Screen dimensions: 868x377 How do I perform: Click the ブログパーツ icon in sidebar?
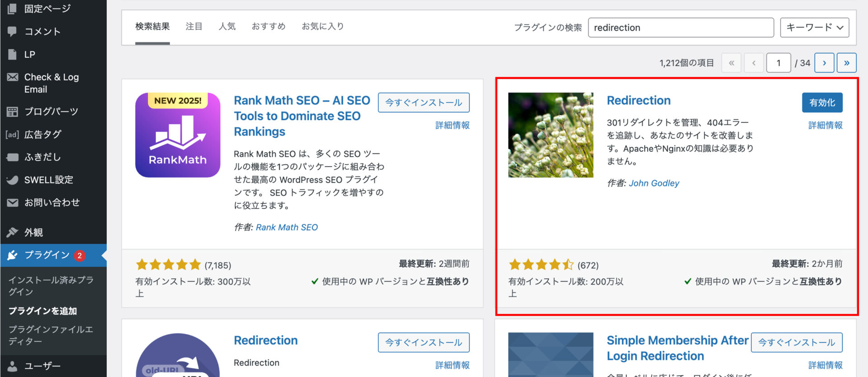click(x=12, y=112)
